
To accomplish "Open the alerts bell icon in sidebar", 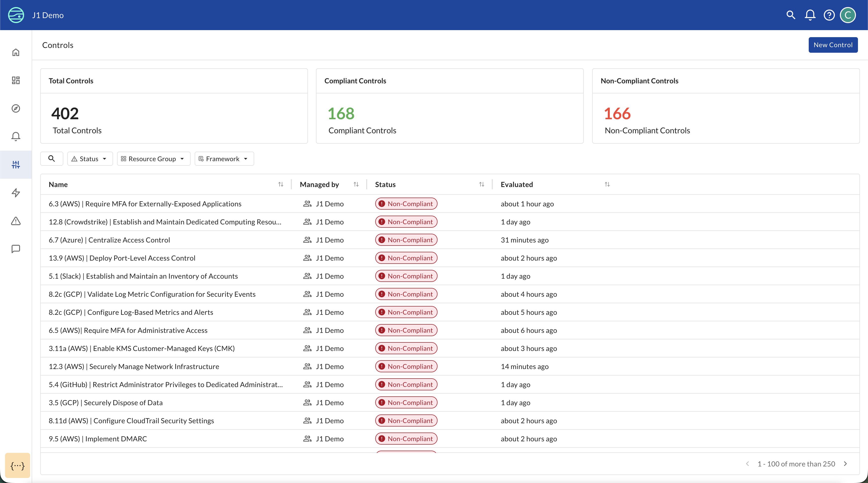I will pyautogui.click(x=16, y=136).
